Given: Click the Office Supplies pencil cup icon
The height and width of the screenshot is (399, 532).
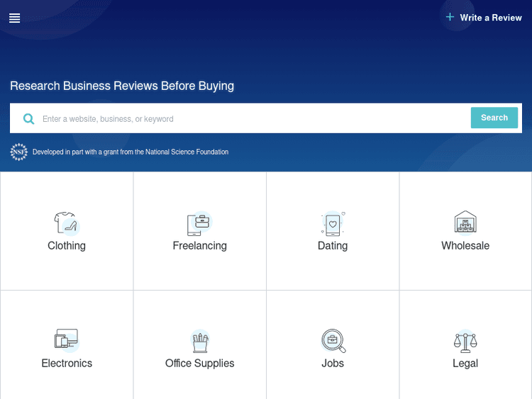Looking at the screenshot, I should pos(199,341).
